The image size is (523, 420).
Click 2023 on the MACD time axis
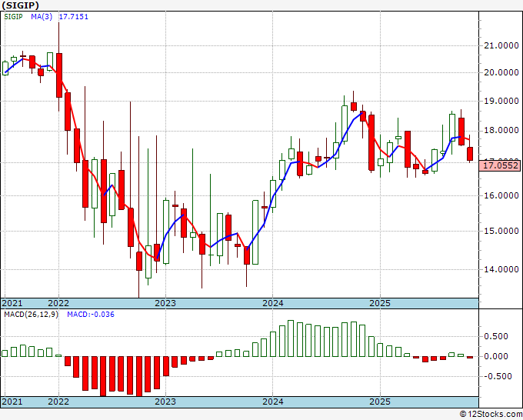165,402
